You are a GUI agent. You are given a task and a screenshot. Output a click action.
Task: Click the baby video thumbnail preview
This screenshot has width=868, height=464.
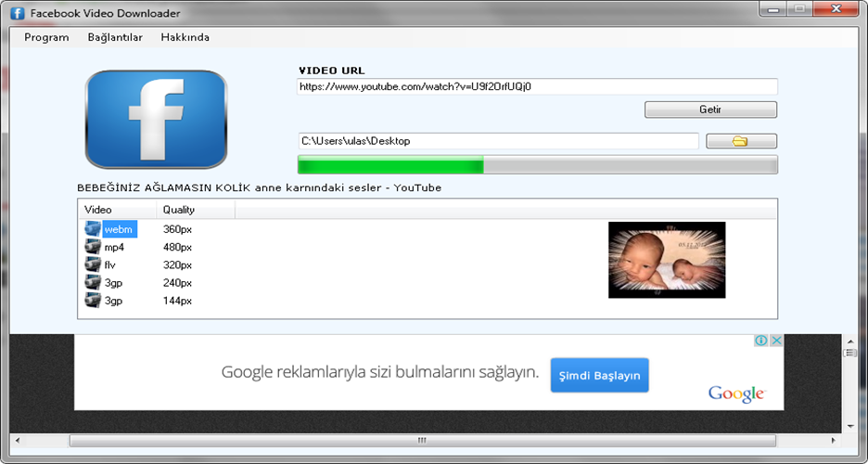point(667,260)
